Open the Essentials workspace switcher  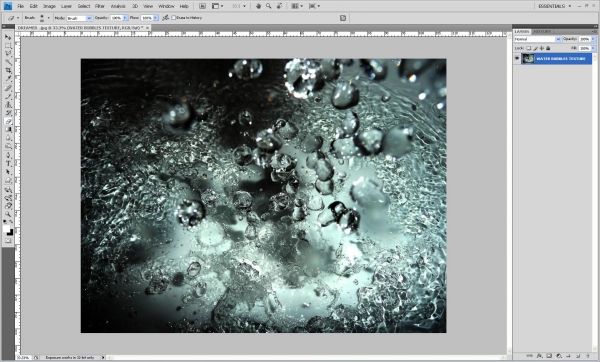[555, 6]
